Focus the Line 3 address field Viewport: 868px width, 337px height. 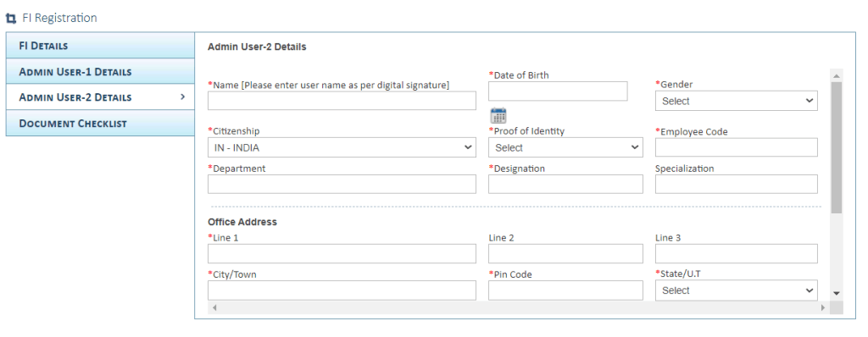[x=737, y=253]
